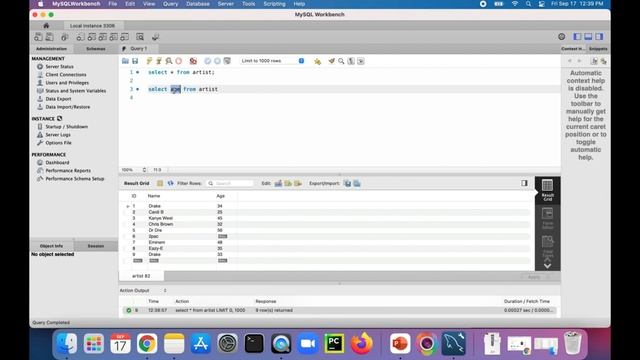The image size is (640, 360).
Task: Execute the query with the lightning bolt icon
Action: point(149,61)
